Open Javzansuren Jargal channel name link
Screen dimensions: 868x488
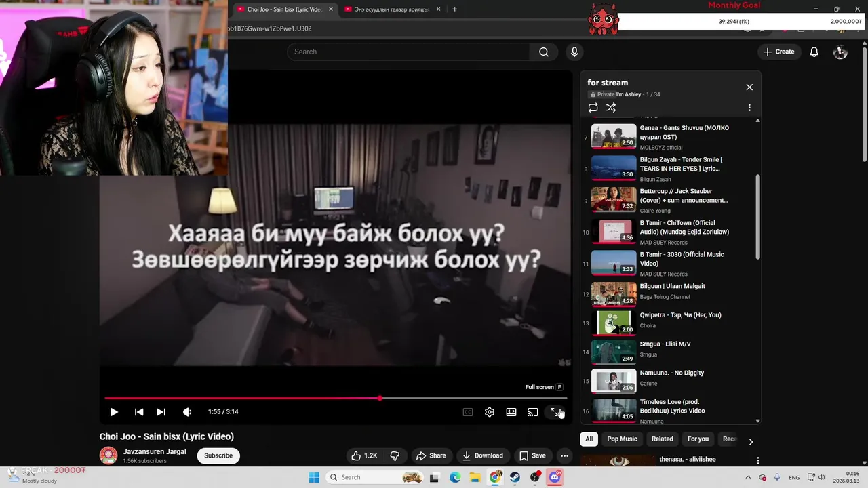click(x=155, y=451)
